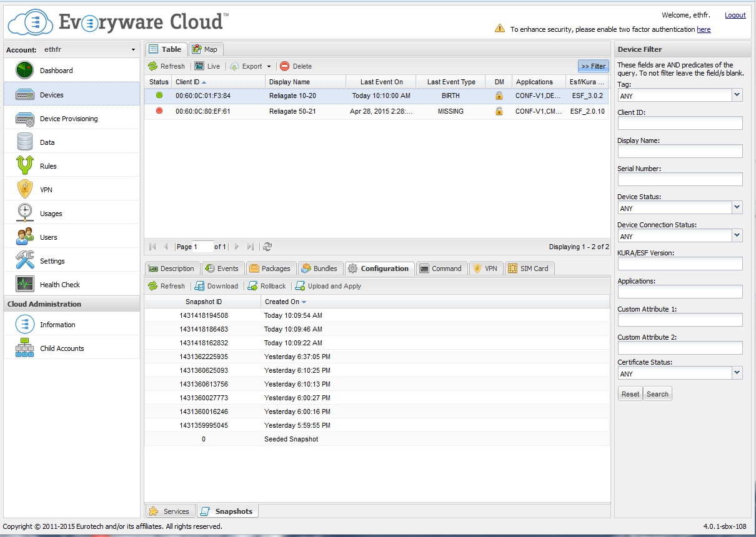Open the Child Accounts icon
Screen dimensions: 756x537
[x=25, y=348]
